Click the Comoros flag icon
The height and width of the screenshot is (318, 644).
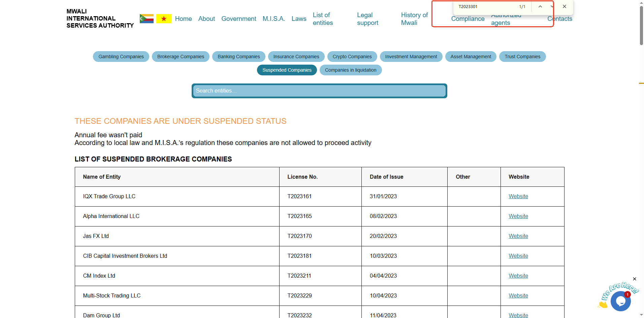pyautogui.click(x=147, y=19)
